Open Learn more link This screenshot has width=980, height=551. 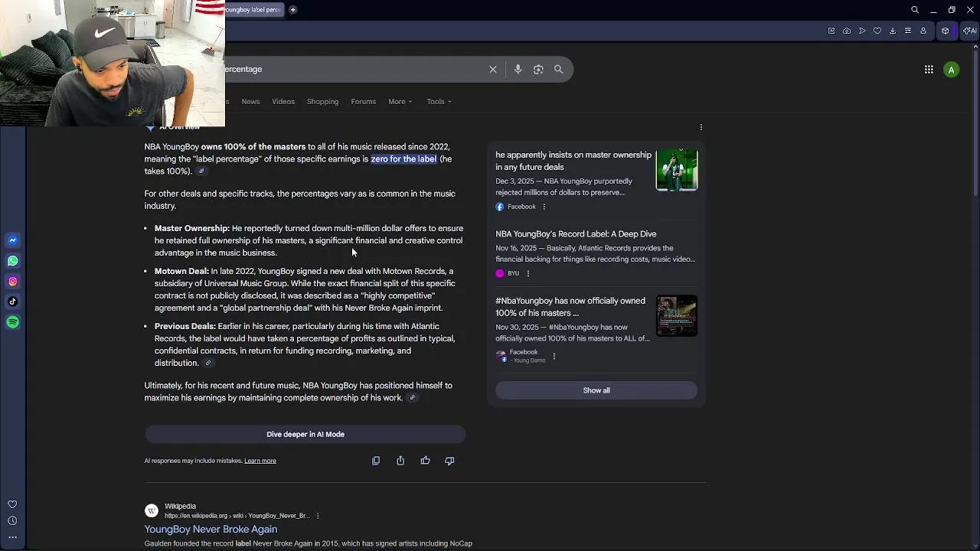point(260,461)
